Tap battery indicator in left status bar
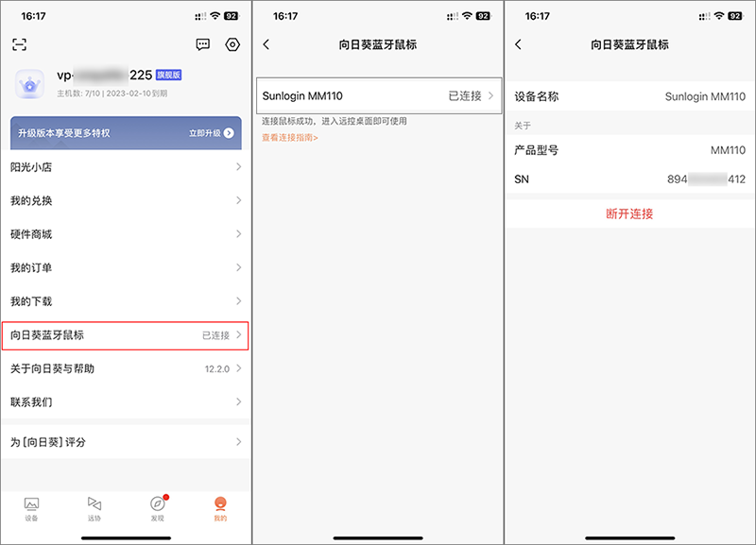 pos(231,16)
